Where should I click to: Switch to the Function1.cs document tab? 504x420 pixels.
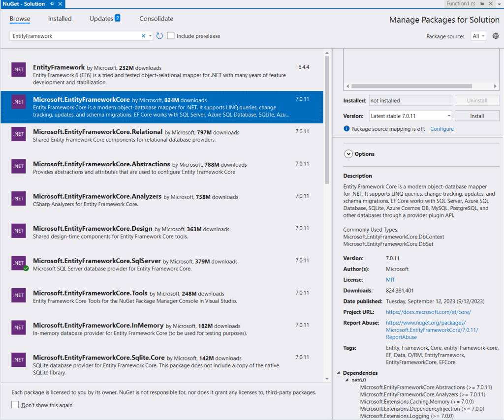coord(461,3)
